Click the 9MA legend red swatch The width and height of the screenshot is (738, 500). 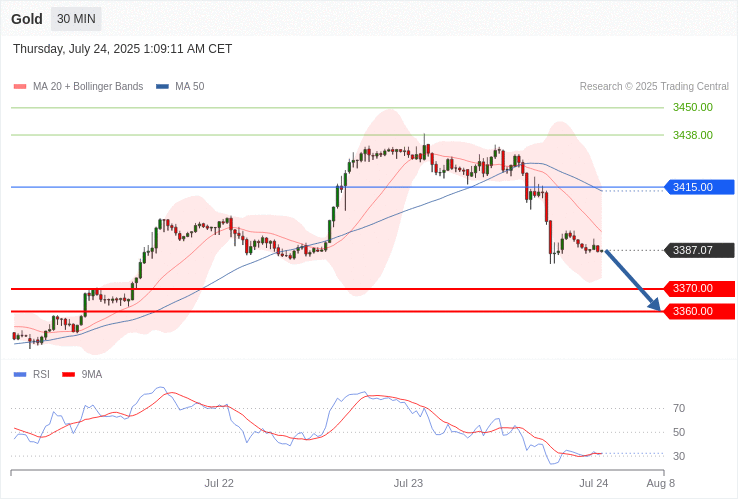coord(69,375)
